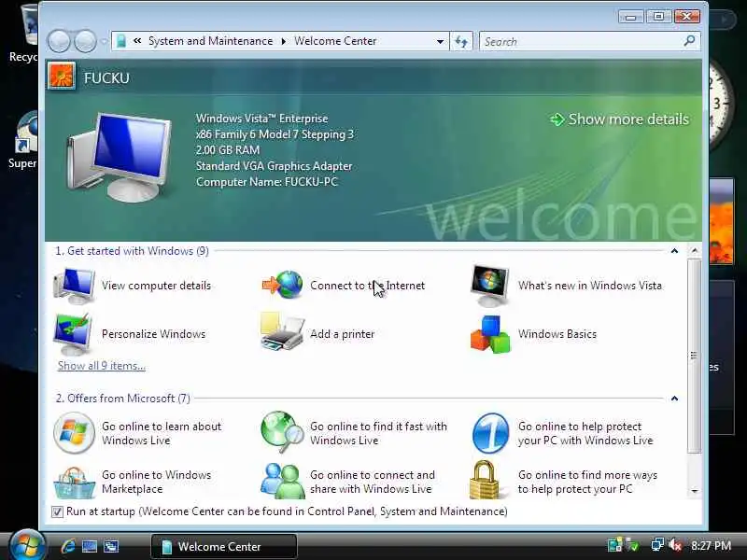Screen dimensions: 747x560
Task: Click the Show desktop Quick Launch icon
Action: (90, 546)
